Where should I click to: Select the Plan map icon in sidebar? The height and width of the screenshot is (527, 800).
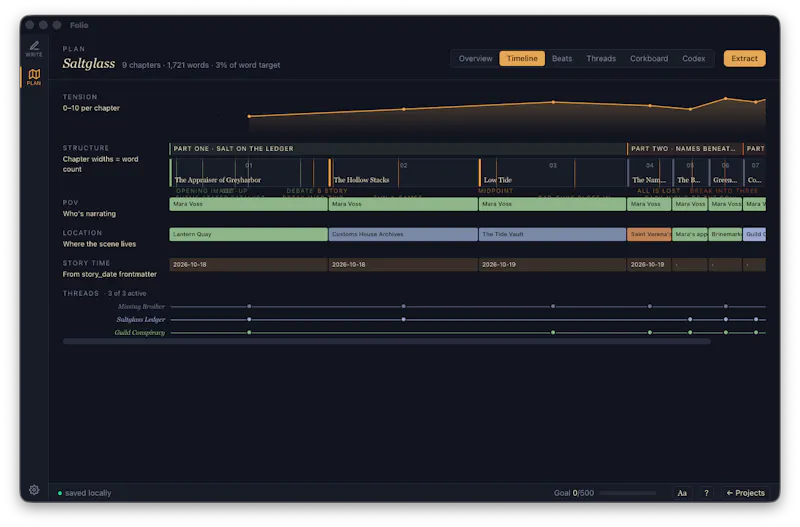tap(34, 77)
